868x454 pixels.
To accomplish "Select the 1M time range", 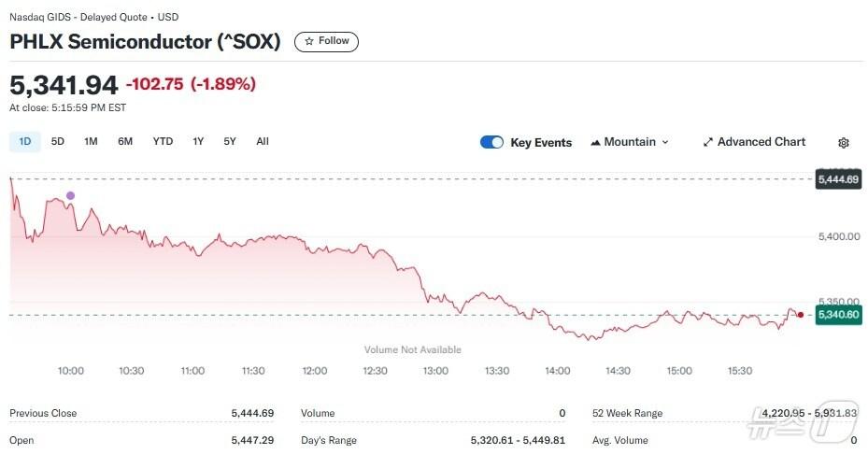I will [91, 142].
